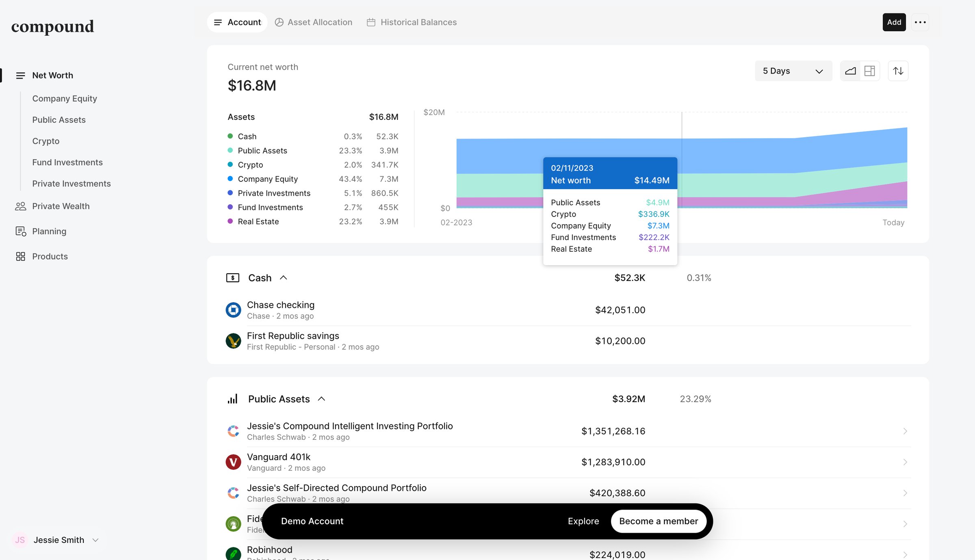
Task: Collapse the Cash section
Action: (x=284, y=278)
